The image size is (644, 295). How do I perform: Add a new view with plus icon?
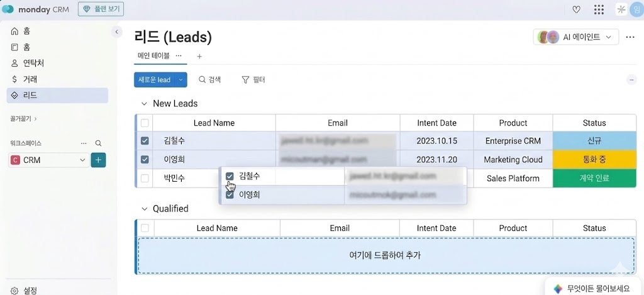point(199,56)
